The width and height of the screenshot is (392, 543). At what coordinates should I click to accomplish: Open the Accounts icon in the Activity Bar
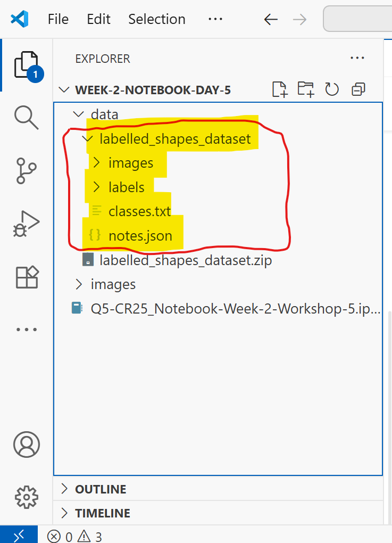click(27, 445)
